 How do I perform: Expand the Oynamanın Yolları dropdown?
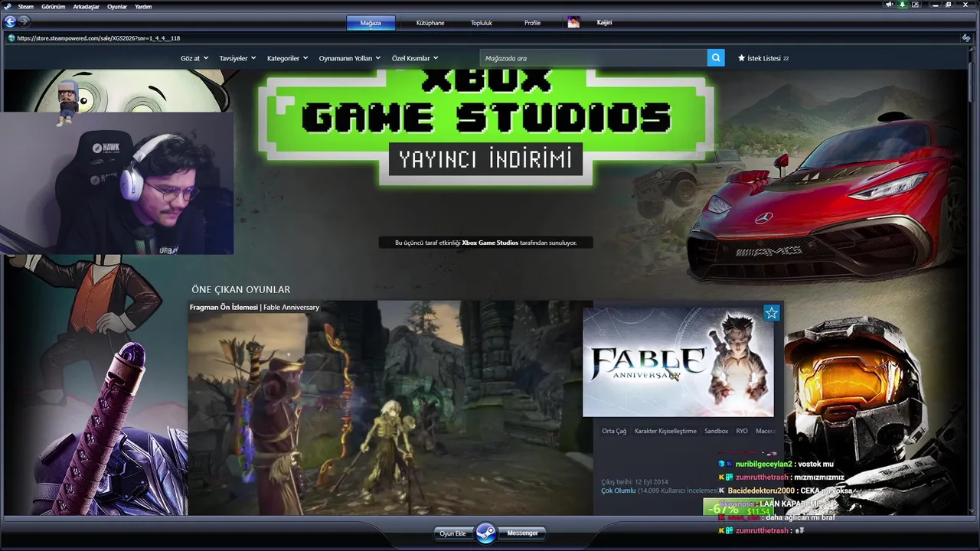349,58
